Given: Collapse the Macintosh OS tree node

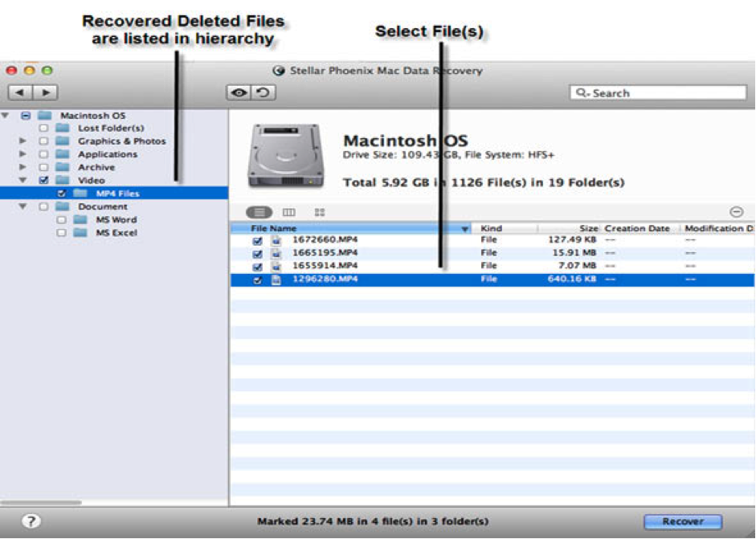Looking at the screenshot, I should point(6,115).
